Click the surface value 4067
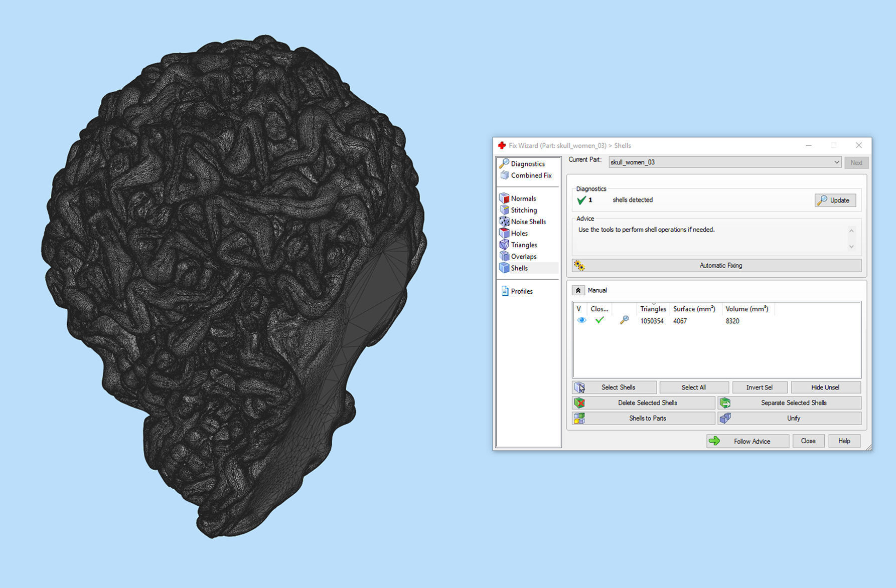The width and height of the screenshot is (896, 588). (x=680, y=321)
